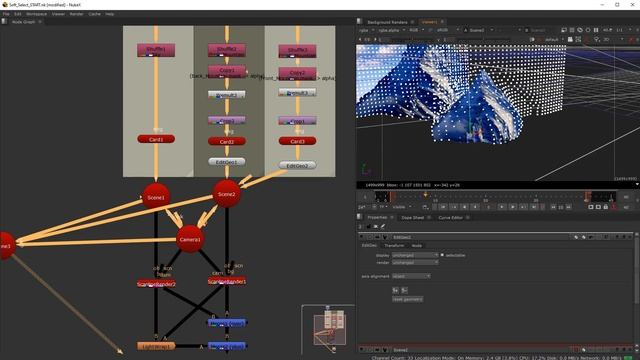Click the S+ add selection button
Viewport: 640px width, 360px height.
395,290
